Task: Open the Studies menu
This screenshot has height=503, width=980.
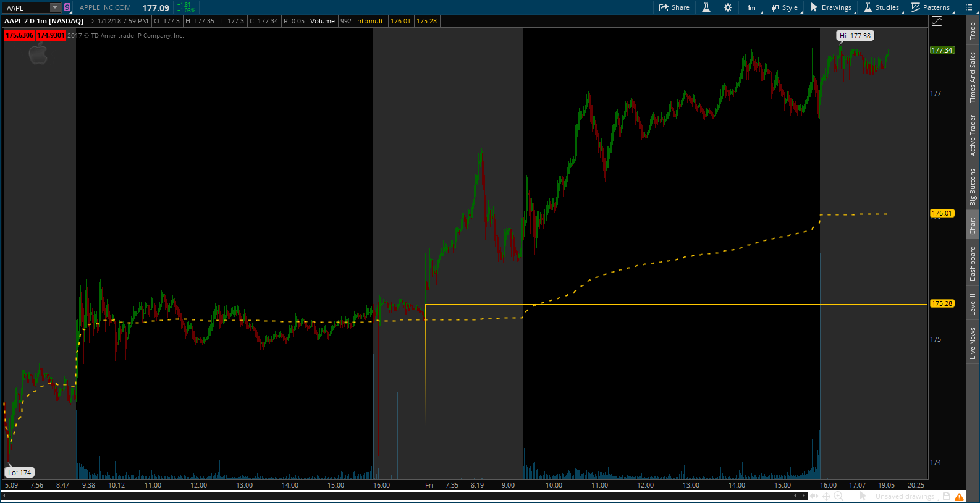Action: [882, 7]
